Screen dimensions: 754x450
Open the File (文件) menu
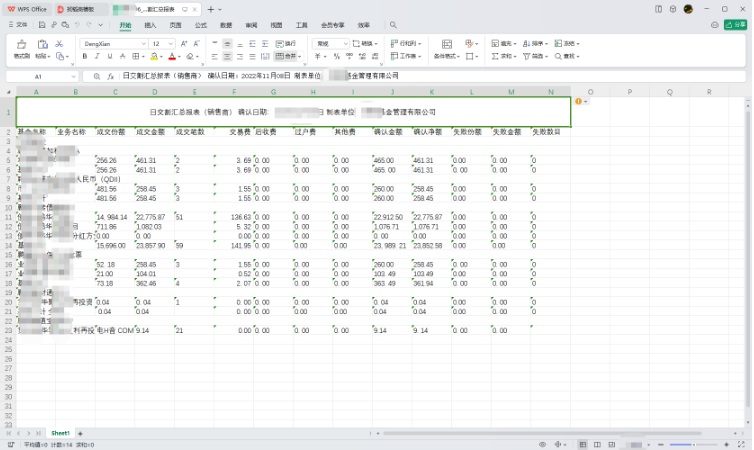pyautogui.click(x=18, y=25)
